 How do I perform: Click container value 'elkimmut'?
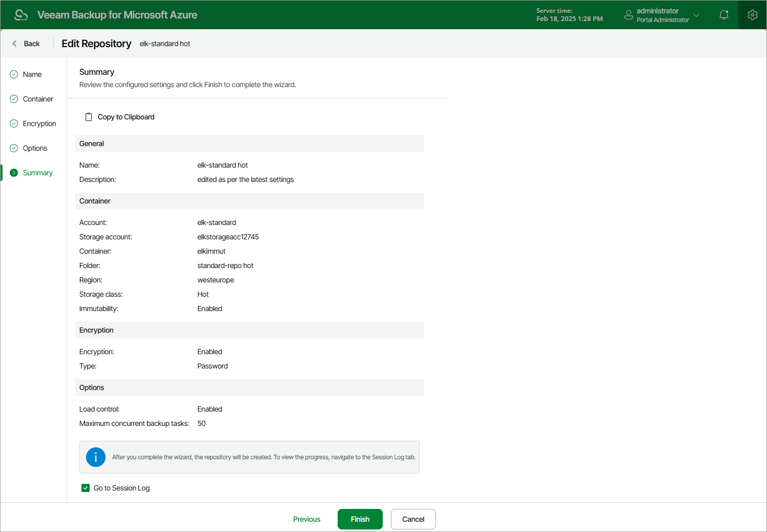point(211,251)
